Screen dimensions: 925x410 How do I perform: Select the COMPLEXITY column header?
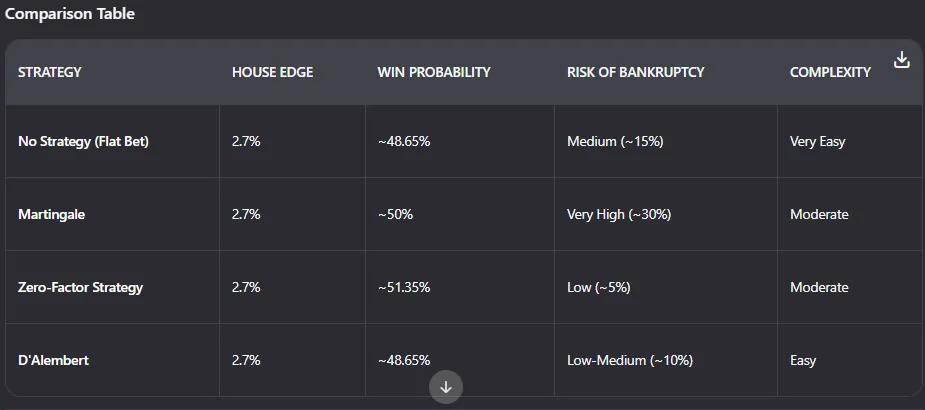pos(831,72)
